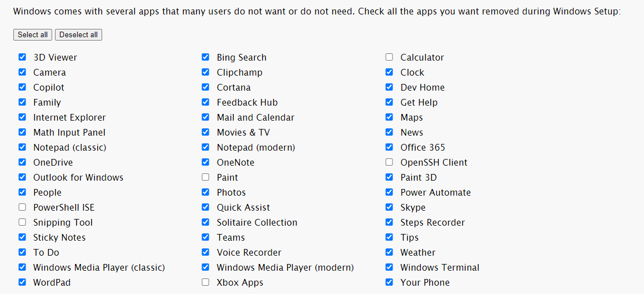Check the Calculator checkbox
The width and height of the screenshot is (644, 294).
389,57
